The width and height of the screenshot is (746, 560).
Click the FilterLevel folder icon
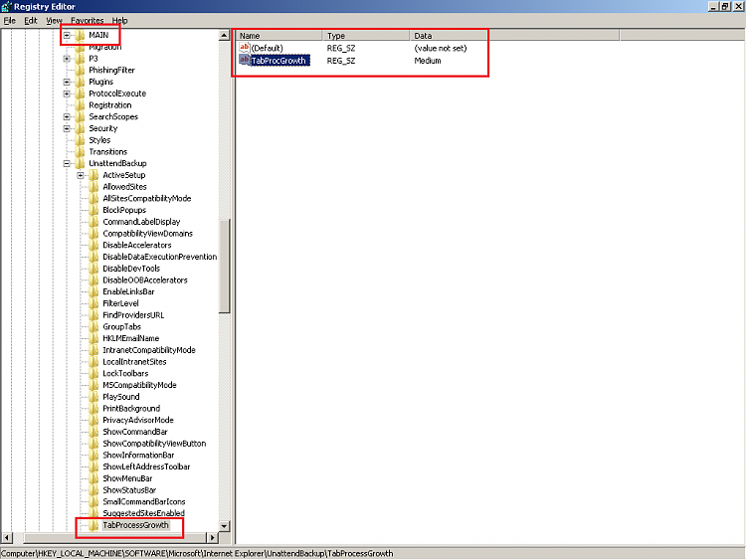[93, 303]
